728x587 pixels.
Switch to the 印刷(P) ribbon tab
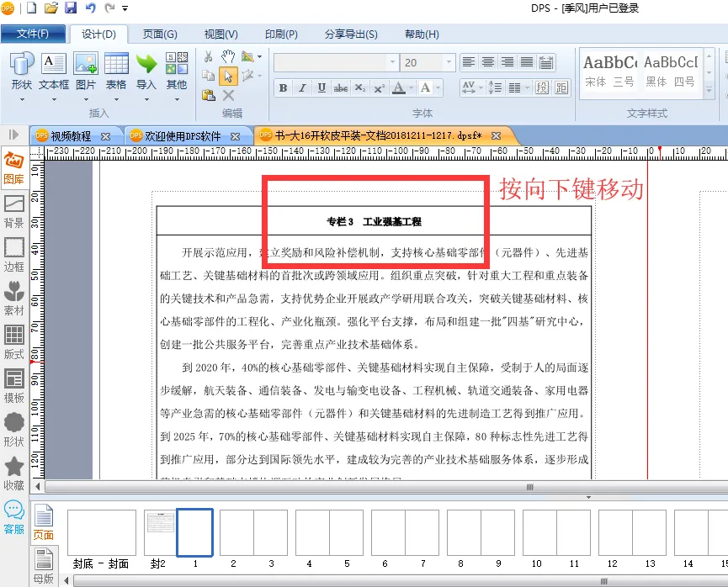(x=281, y=34)
